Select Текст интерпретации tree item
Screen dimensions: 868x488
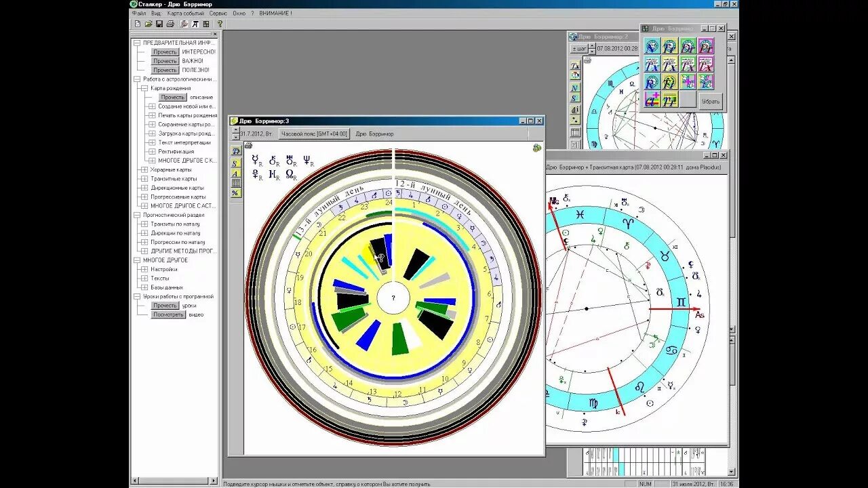tap(184, 142)
